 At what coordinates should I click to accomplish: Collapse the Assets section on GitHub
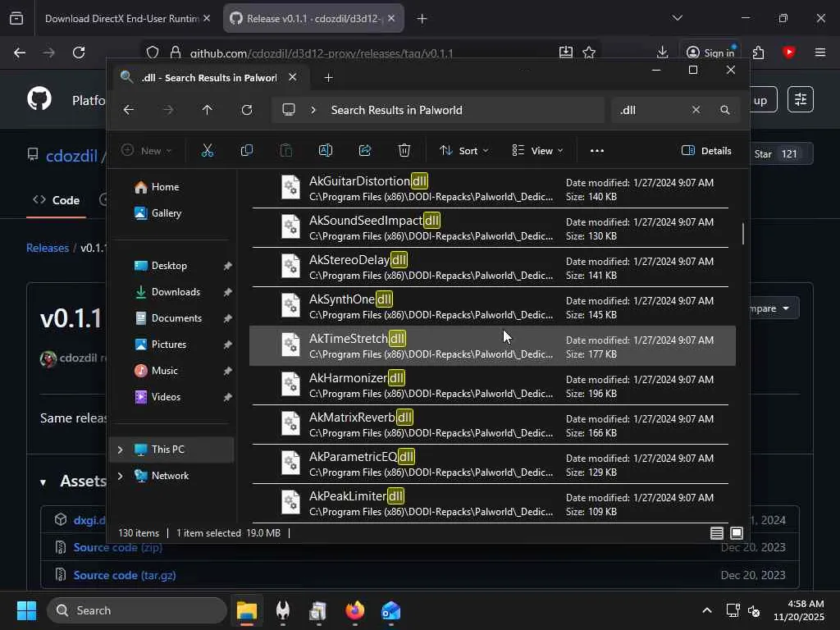tap(43, 482)
